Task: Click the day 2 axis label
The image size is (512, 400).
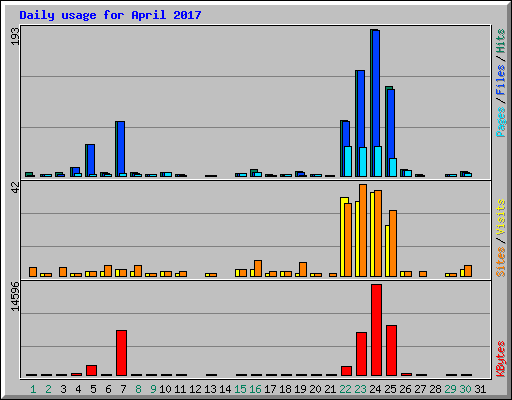Action: pos(48,389)
